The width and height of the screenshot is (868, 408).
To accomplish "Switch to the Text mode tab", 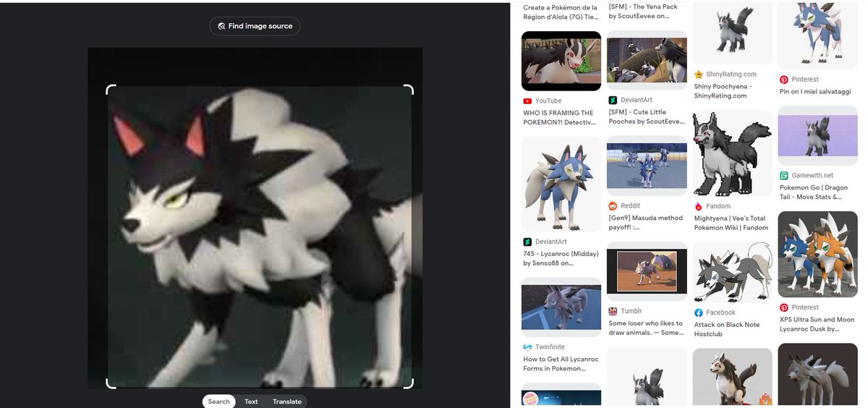I will point(251,401).
